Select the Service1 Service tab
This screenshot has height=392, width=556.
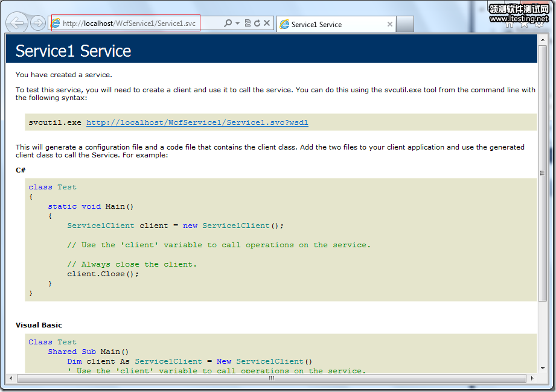tap(336, 25)
